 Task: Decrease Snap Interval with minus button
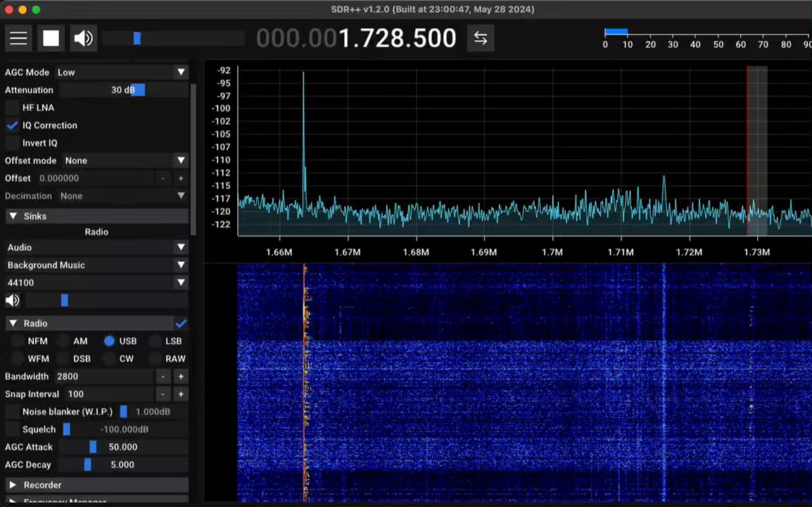click(x=163, y=394)
